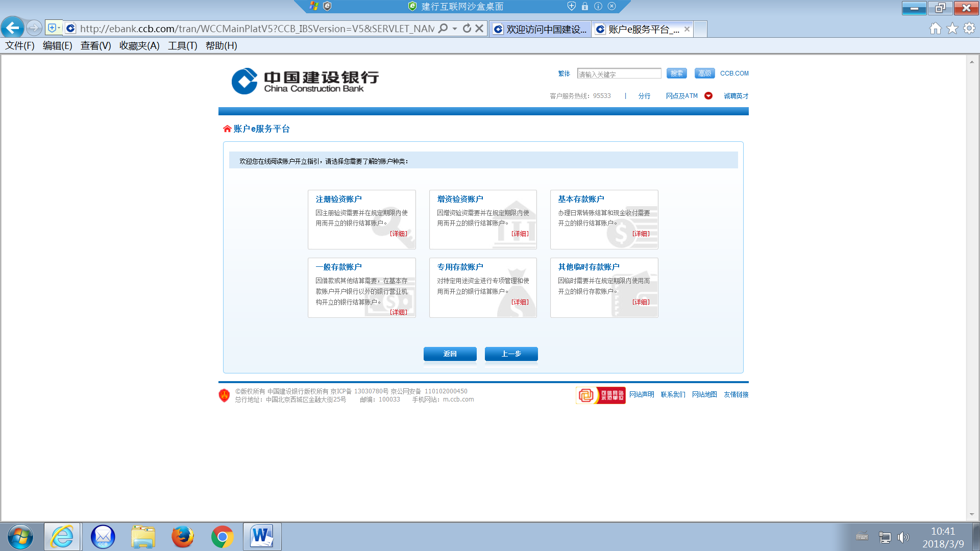Click the address bar search magnifier icon
980x551 pixels.
[443, 29]
